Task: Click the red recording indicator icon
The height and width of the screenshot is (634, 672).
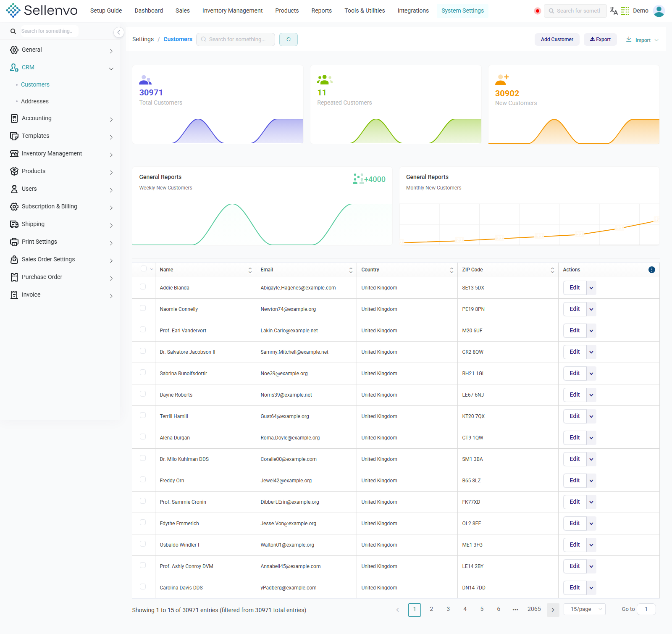Action: click(x=537, y=11)
